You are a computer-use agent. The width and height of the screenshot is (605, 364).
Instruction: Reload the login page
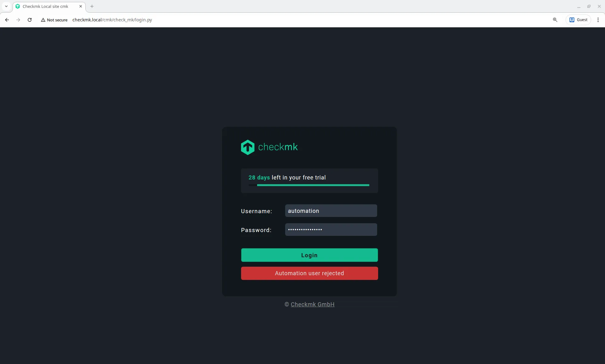click(30, 20)
